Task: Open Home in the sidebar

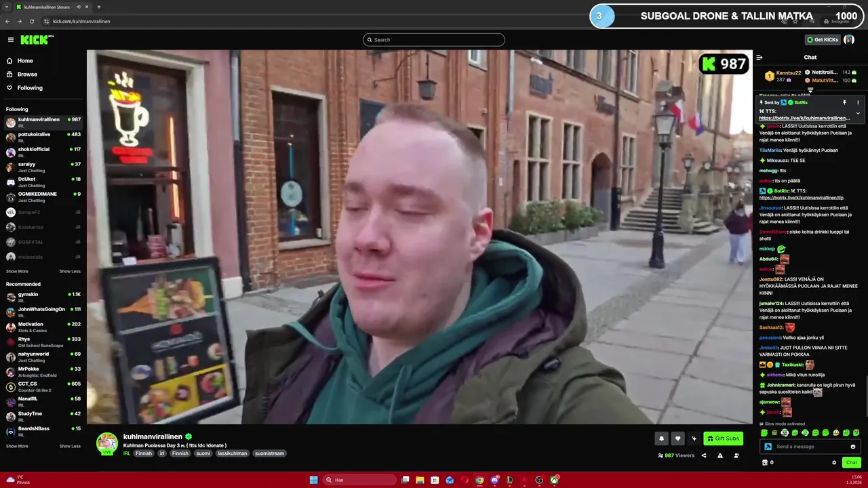Action: [43, 61]
